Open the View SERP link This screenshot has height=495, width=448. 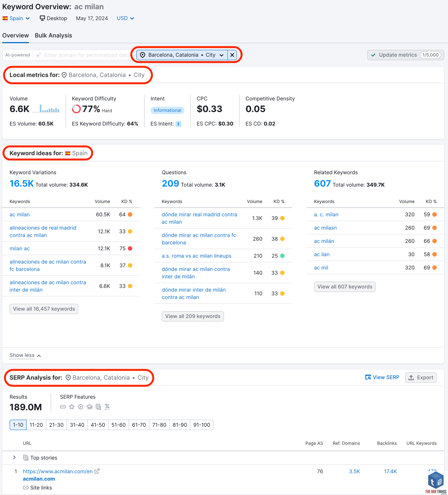coord(382,377)
